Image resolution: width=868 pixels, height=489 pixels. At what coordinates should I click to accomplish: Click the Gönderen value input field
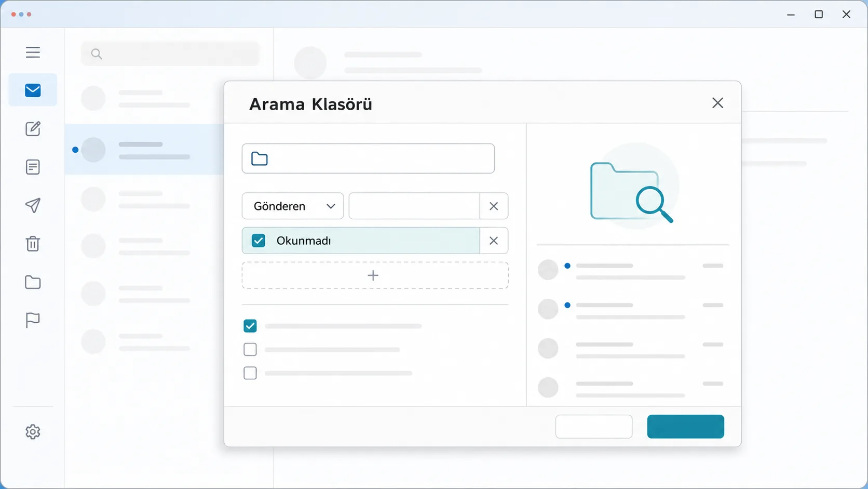pos(414,206)
